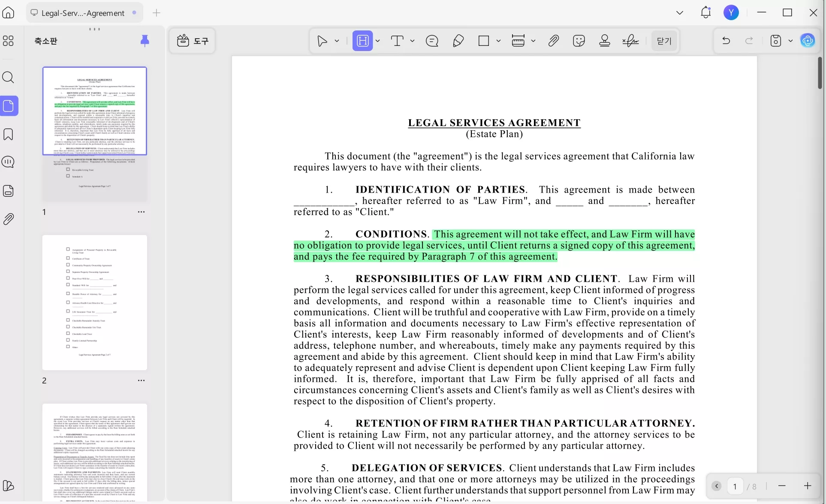Screen dimensions: 826x504
Task: Expand highlight tool options arrow
Action: pyautogui.click(x=378, y=41)
